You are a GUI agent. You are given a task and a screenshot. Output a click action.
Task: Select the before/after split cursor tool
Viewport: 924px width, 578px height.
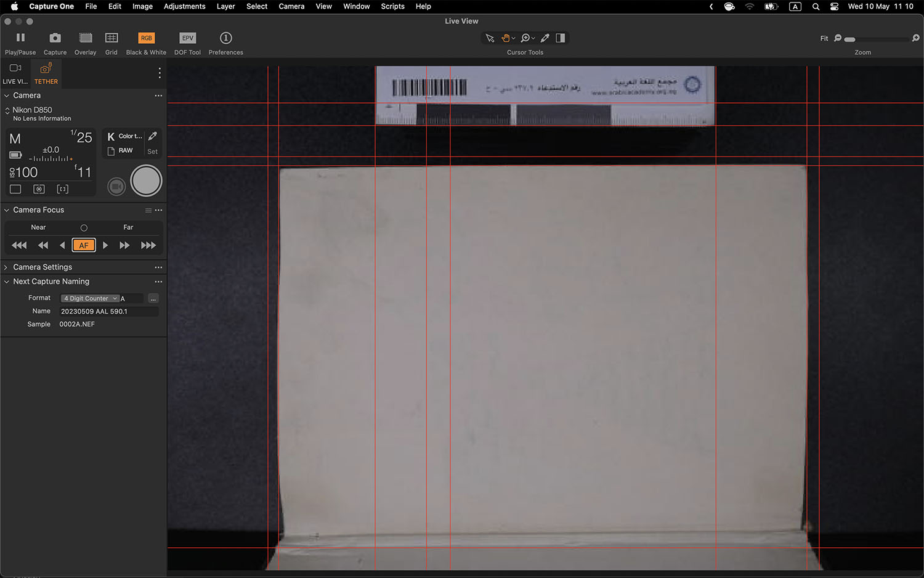pos(561,38)
